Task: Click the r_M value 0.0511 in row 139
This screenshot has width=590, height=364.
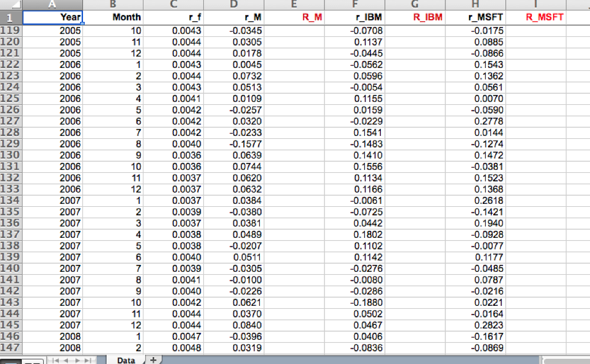Action: coord(247,257)
